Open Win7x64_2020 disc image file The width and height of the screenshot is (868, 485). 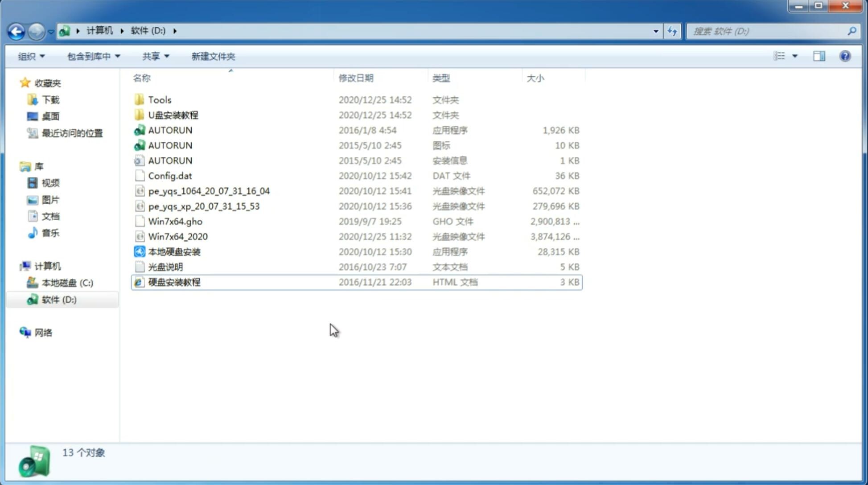click(x=177, y=237)
